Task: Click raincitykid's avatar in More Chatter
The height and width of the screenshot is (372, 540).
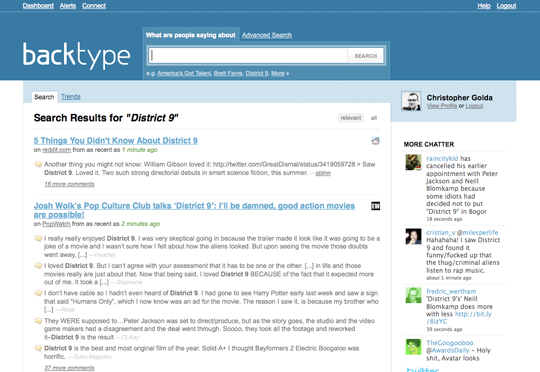Action: pos(413,163)
